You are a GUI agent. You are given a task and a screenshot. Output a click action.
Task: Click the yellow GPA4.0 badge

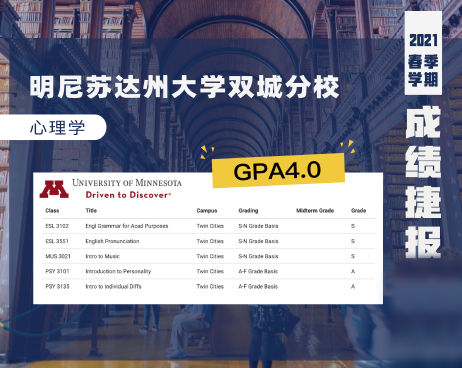(x=278, y=171)
